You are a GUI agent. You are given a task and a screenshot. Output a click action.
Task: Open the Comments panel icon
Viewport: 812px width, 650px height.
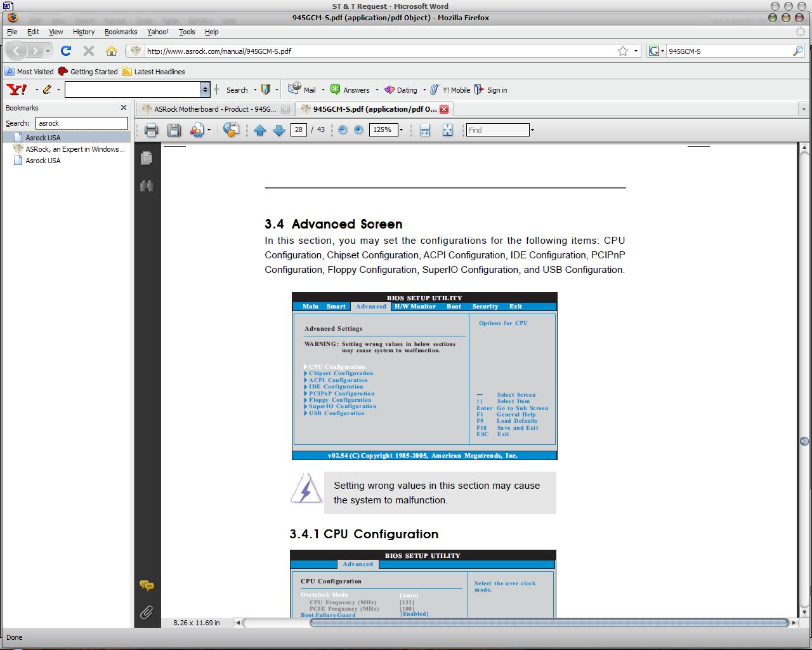point(147,585)
